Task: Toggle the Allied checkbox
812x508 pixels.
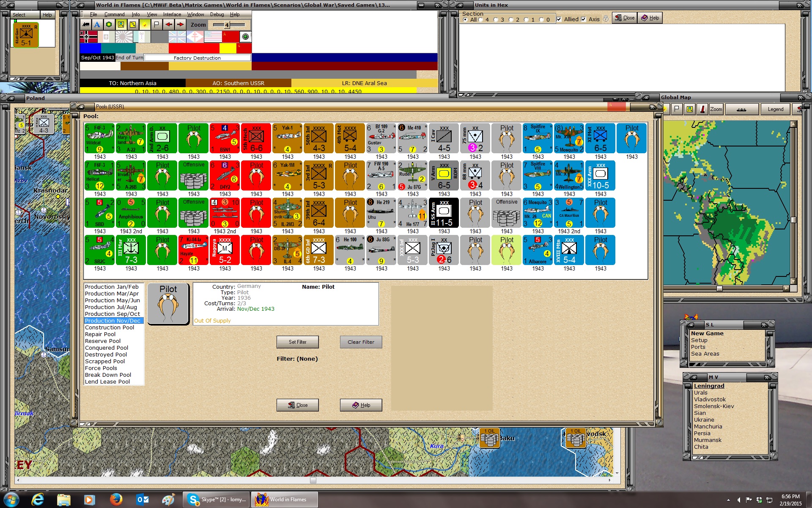Action: (x=559, y=19)
